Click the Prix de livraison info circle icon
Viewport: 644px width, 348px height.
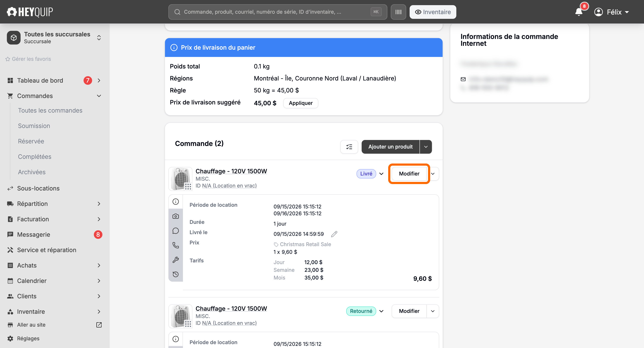point(174,48)
